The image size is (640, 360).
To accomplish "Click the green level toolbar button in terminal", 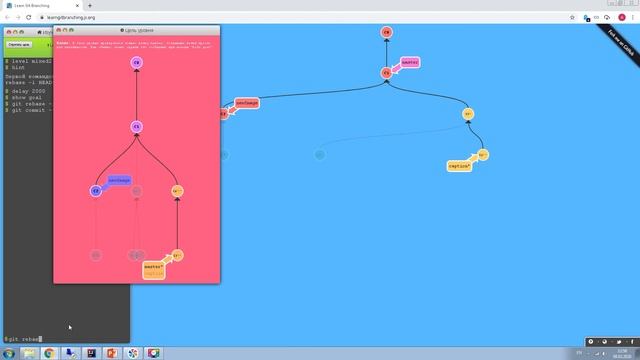I will [x=19, y=45].
